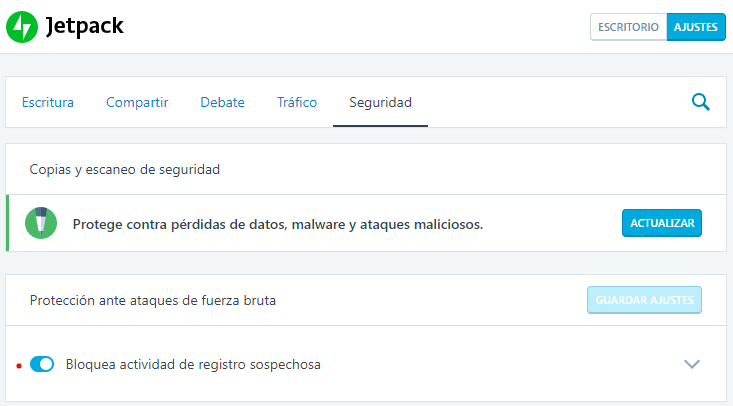Select the Tráfico tab
Image resolution: width=733 pixels, height=406 pixels.
click(297, 102)
